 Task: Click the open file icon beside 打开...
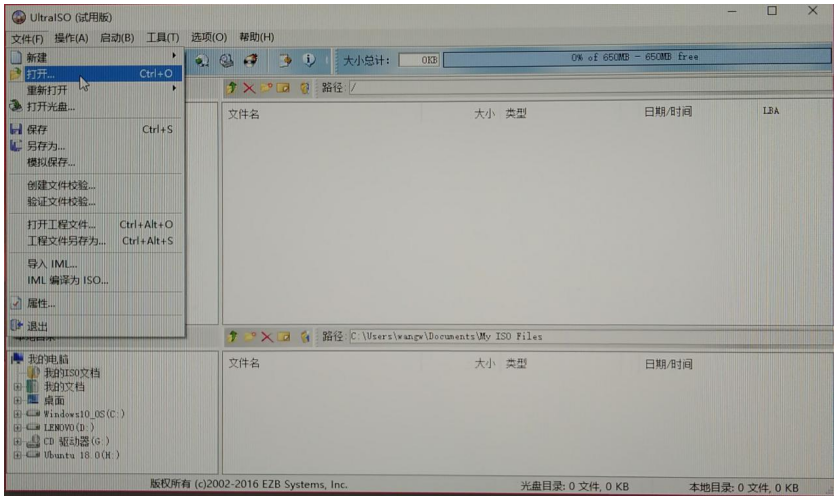15,73
